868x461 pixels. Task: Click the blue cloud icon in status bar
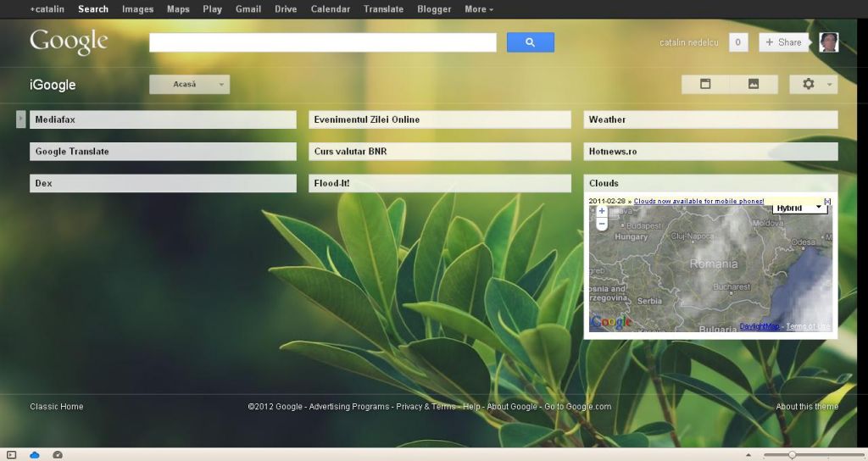[x=35, y=455]
